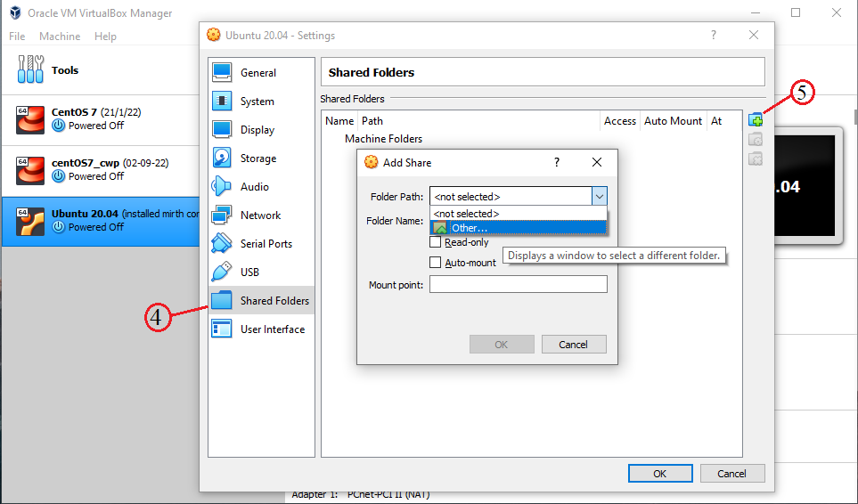858x504 pixels.
Task: Click the Mount point input field
Action: click(519, 284)
